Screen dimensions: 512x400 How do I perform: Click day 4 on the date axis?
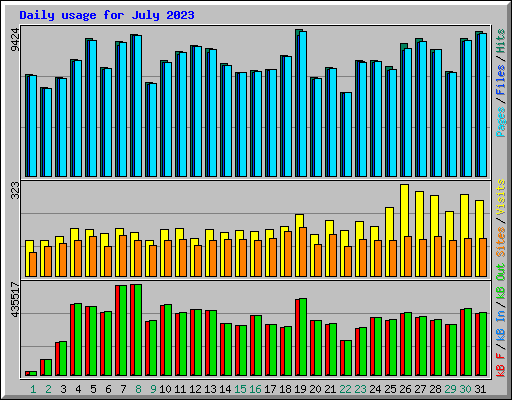pyautogui.click(x=78, y=389)
